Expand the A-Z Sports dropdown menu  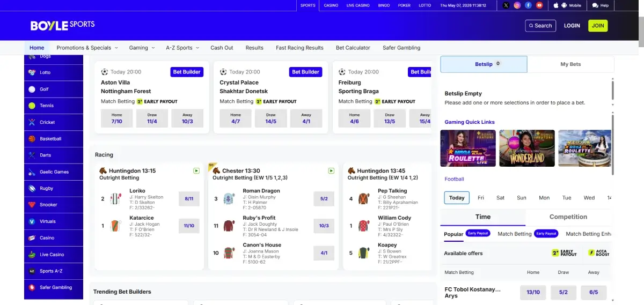[182, 48]
